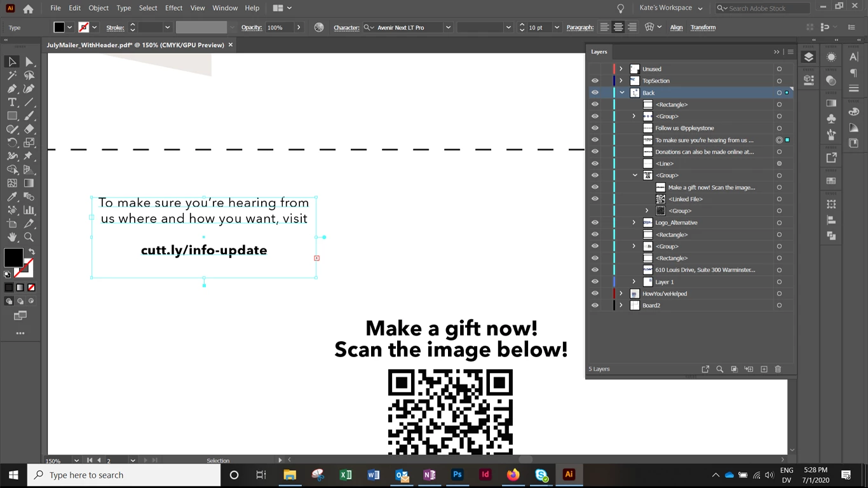Hide the TopSection layer
Viewport: 868px width, 488px height.
point(595,81)
